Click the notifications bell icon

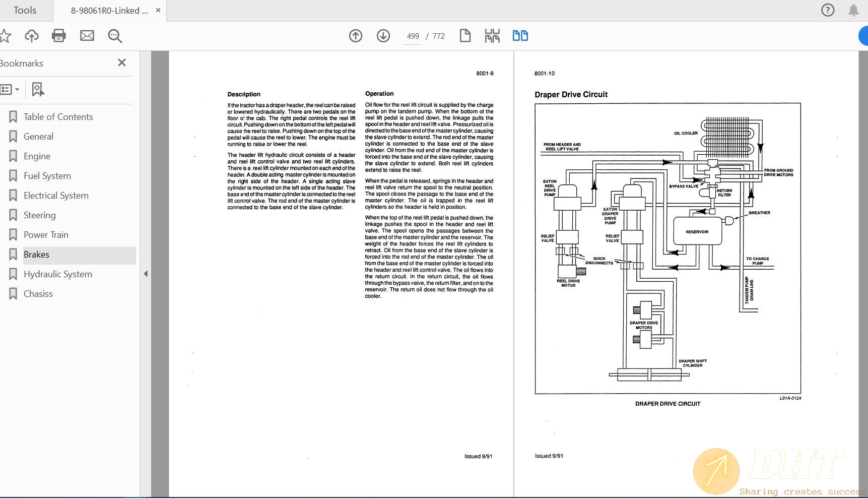(x=853, y=11)
